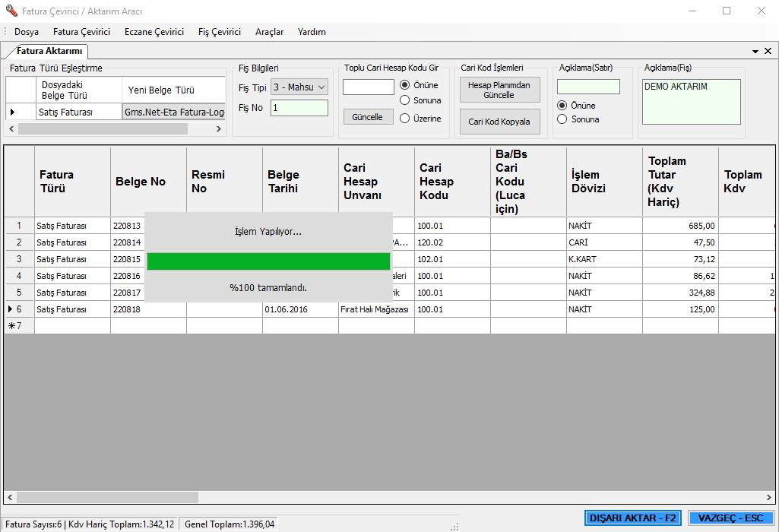
Task: Click the main grid scroll left arrow
Action: (x=11, y=497)
